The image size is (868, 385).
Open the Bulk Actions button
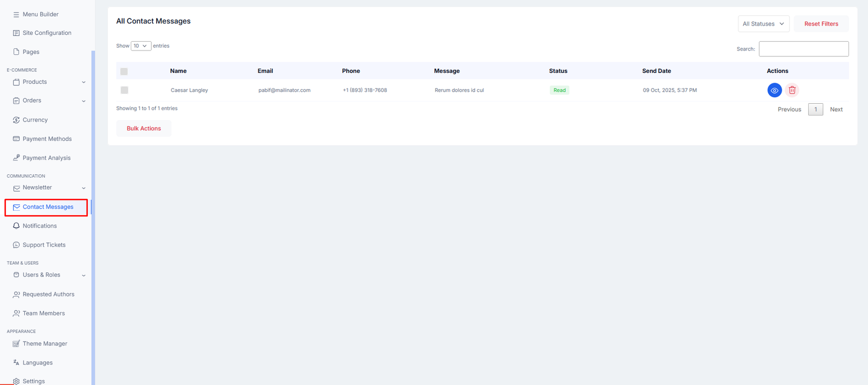144,129
